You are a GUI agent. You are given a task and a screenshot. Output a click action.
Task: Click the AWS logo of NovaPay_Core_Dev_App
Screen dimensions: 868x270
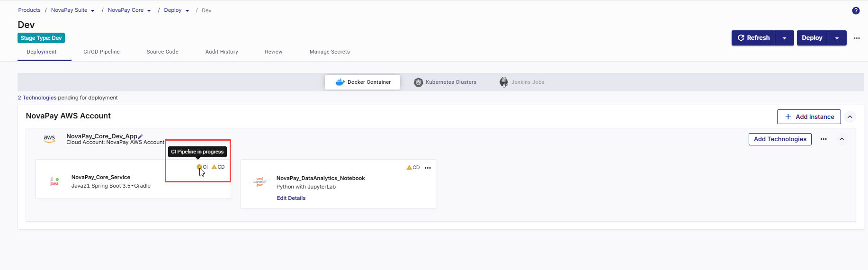point(49,139)
